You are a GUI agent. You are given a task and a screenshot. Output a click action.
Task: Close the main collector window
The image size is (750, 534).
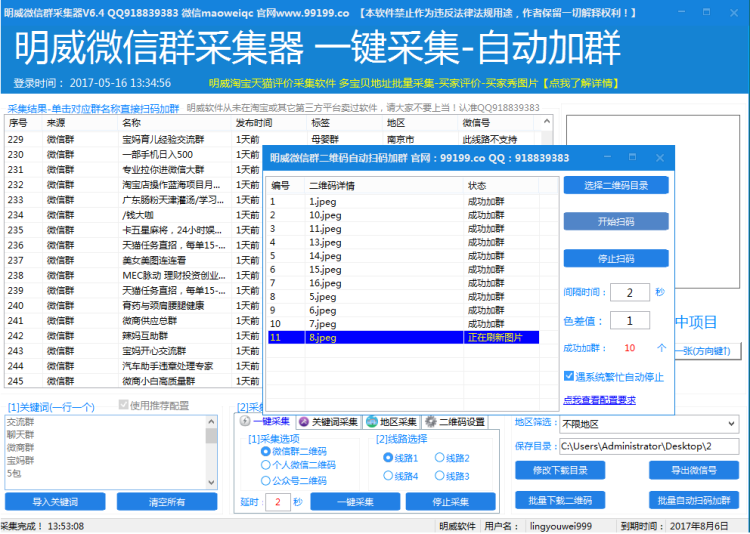click(x=734, y=12)
